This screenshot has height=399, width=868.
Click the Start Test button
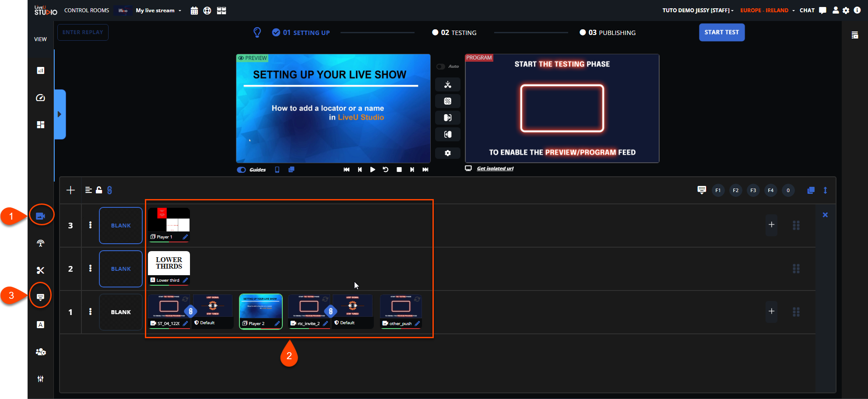721,32
